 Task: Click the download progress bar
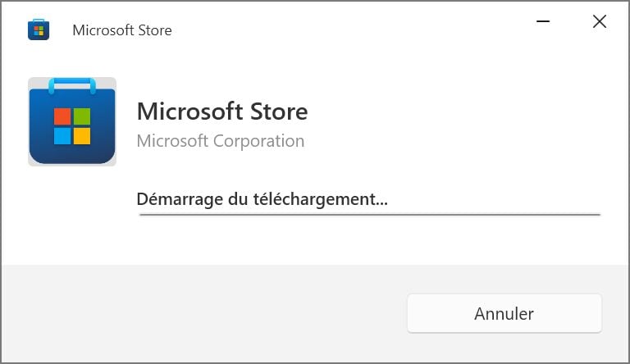369,214
